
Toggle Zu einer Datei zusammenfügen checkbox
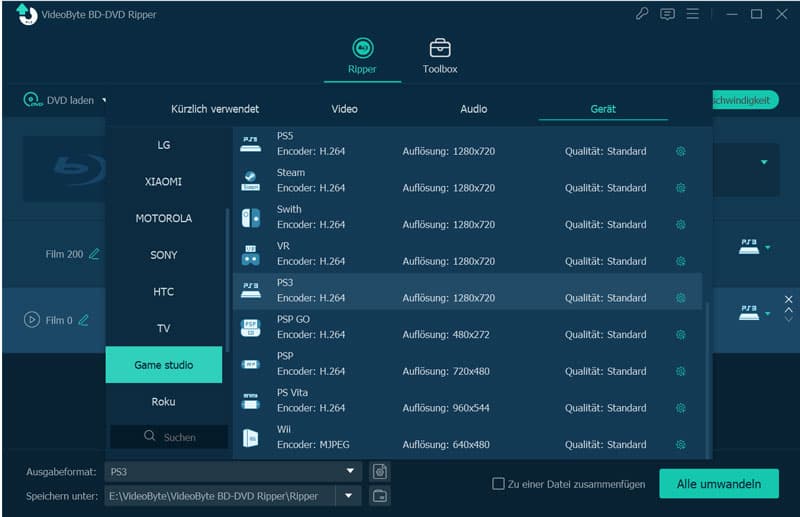click(x=498, y=483)
